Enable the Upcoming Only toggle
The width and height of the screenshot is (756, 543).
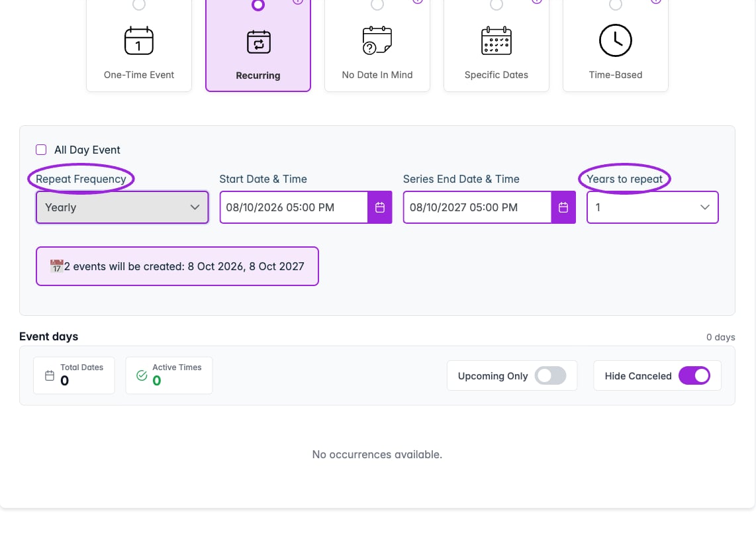pyautogui.click(x=550, y=375)
